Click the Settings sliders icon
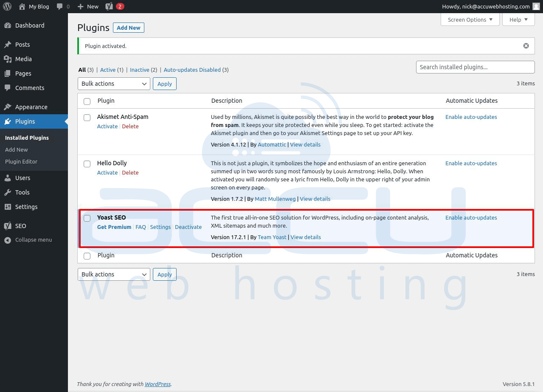Screen dimensions: 543x392 coord(8,207)
